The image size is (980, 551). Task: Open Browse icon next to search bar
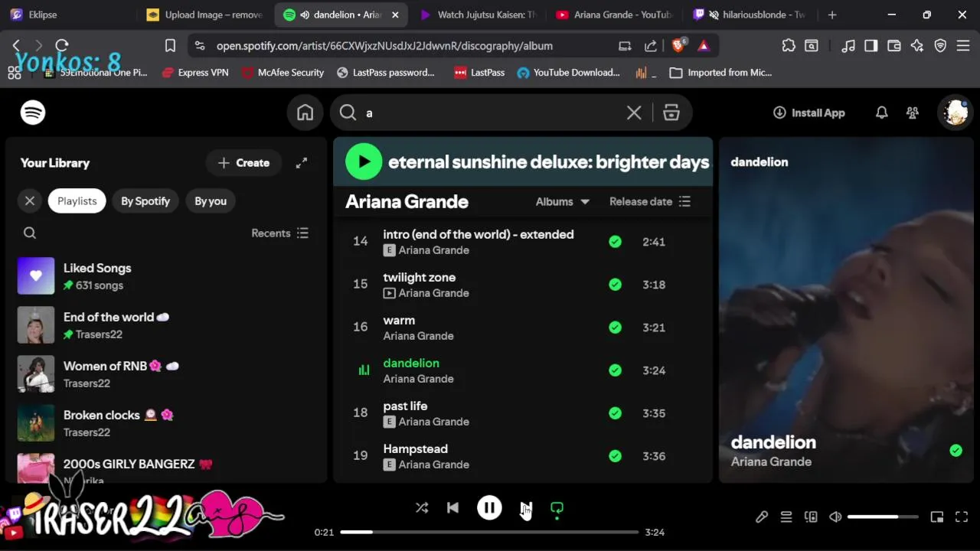pos(671,112)
